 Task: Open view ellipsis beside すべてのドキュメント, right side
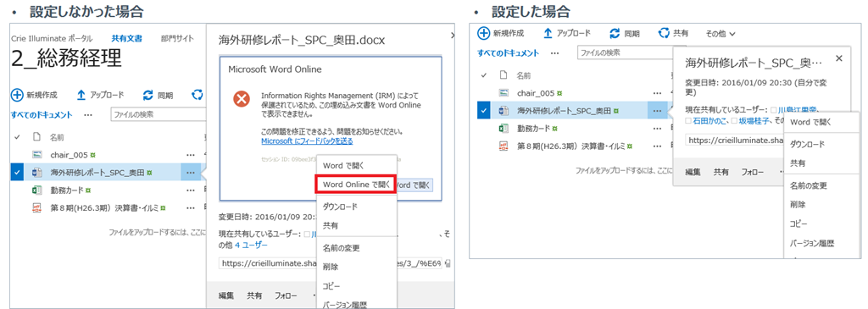[x=554, y=53]
